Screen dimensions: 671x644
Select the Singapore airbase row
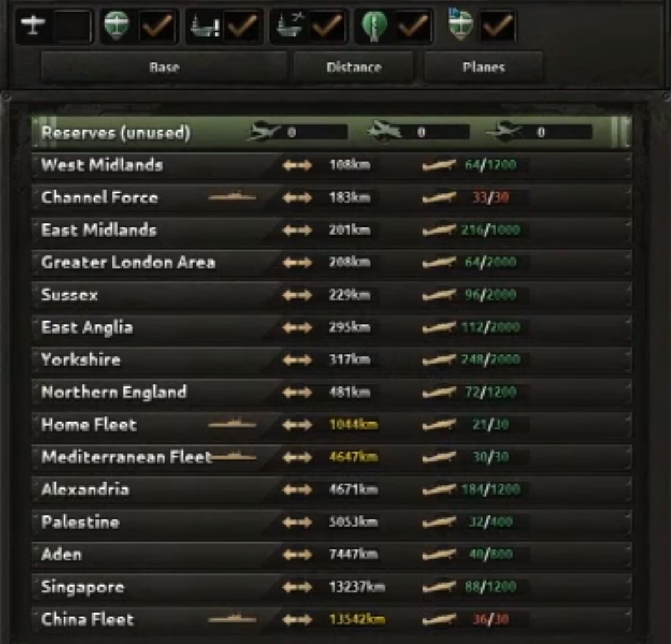pos(332,587)
